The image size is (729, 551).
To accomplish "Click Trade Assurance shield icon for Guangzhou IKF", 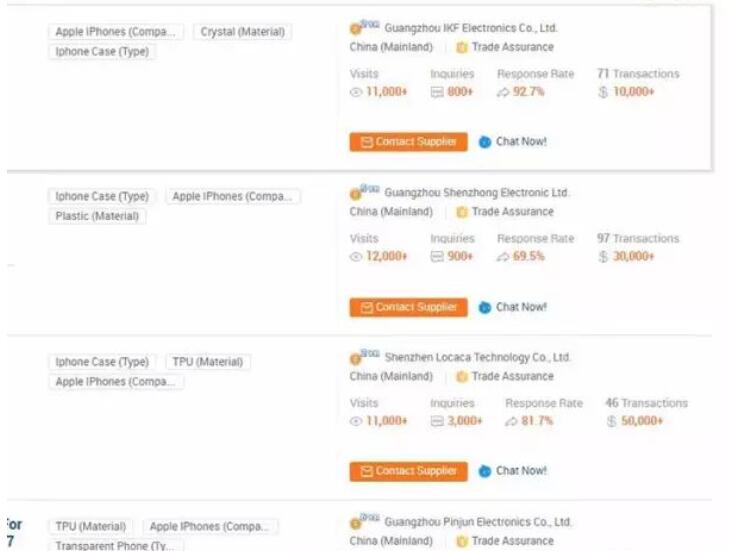I will (462, 47).
